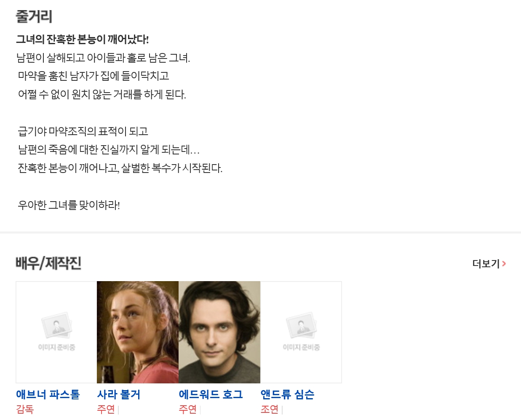Click the line 우아한 그녀를 맞이하라!
Image resolution: width=521 pixels, height=420 pixels.
pos(69,205)
